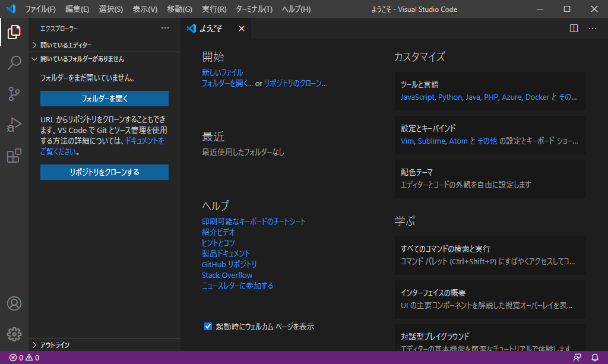This screenshot has width=608, height=364.
Task: Click the 新しいファイル link
Action: point(222,72)
